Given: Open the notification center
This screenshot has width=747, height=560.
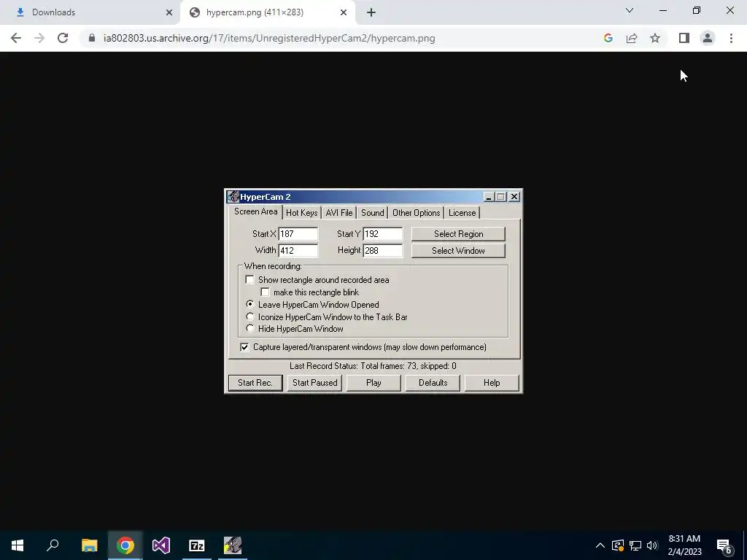Looking at the screenshot, I should click(x=724, y=546).
